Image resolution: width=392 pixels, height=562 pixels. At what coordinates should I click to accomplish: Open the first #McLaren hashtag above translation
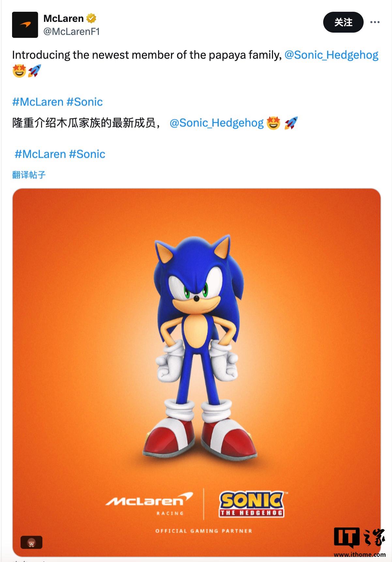(38, 102)
